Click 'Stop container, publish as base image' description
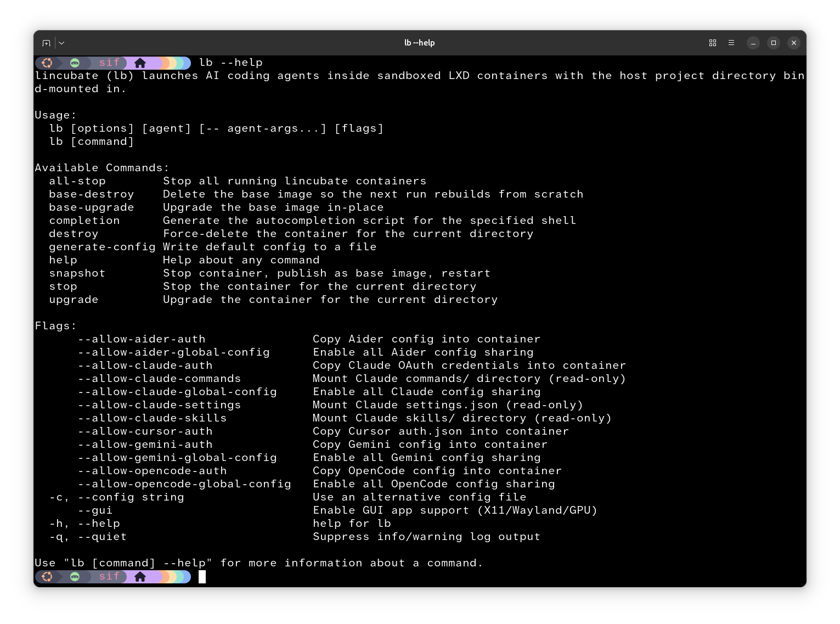840x624 pixels. point(326,273)
